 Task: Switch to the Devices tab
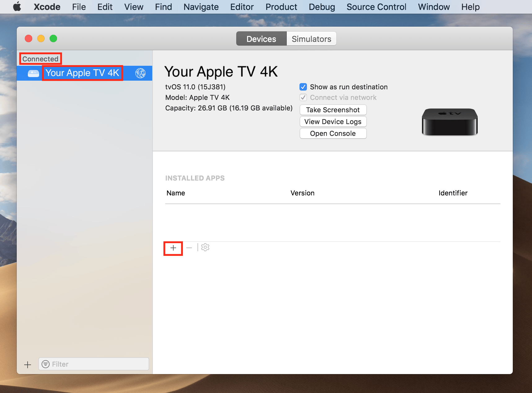[x=261, y=39]
